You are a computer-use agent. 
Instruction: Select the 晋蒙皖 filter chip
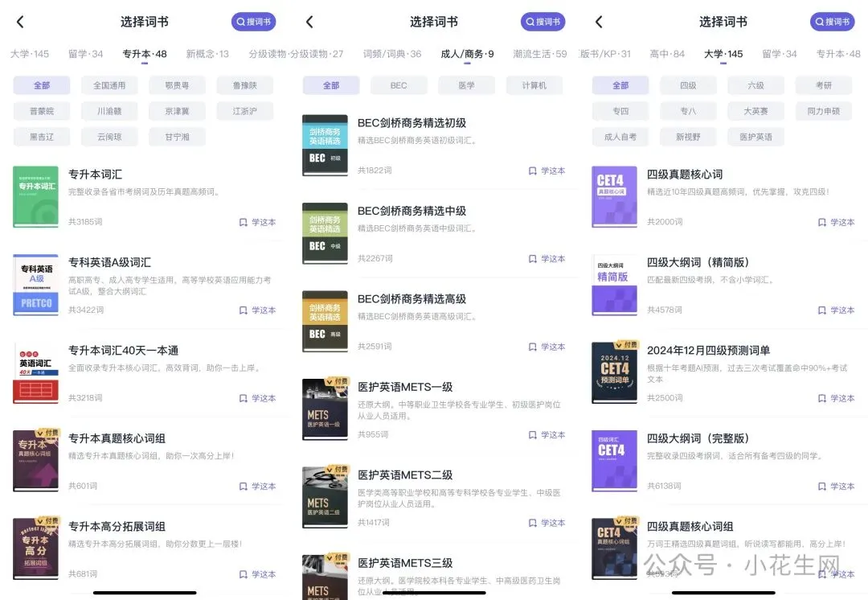point(42,111)
